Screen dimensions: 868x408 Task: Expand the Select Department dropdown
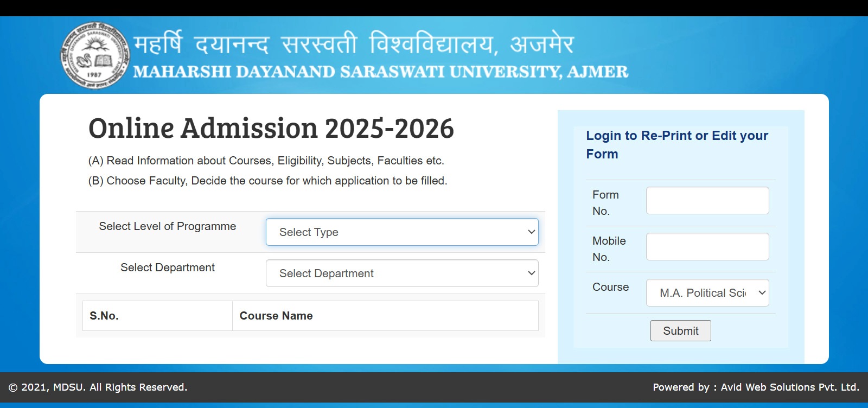coord(402,273)
